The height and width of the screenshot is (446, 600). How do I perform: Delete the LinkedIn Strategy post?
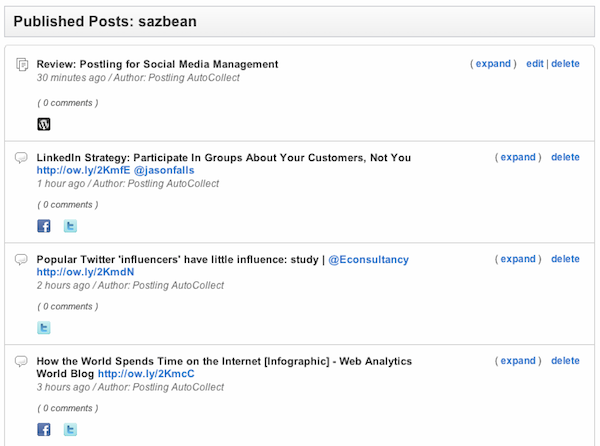pos(565,157)
